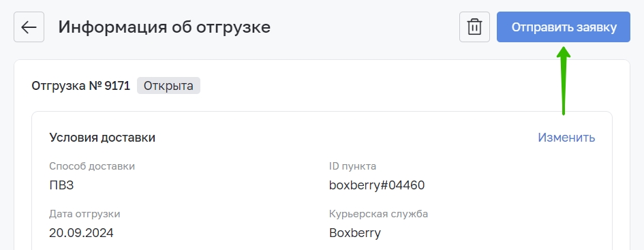Go back using the left arrow icon
Image resolution: width=644 pixels, height=250 pixels.
click(29, 27)
